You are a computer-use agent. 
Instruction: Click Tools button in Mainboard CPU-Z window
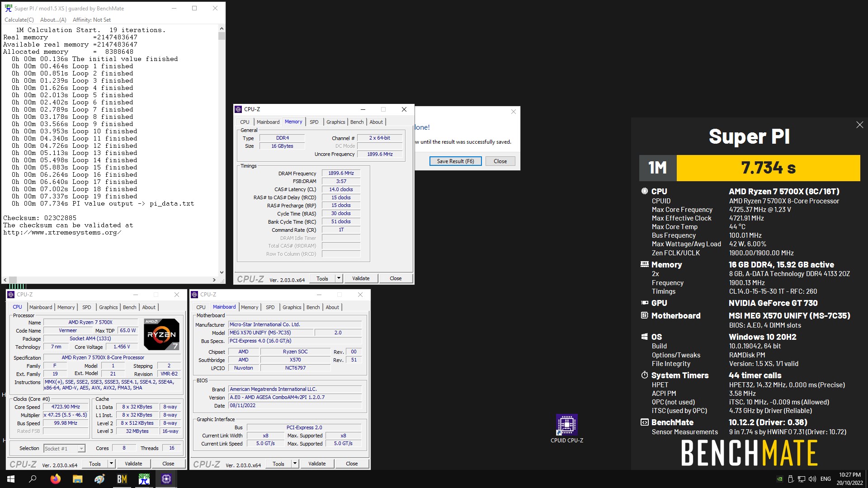(278, 464)
